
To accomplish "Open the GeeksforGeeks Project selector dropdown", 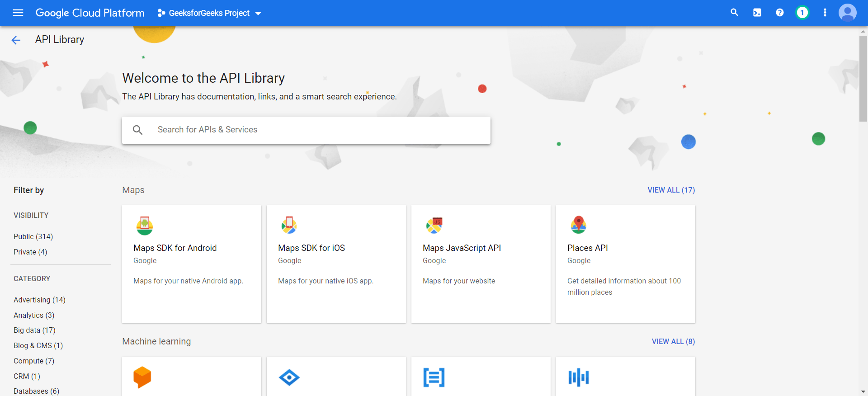I will [x=209, y=13].
